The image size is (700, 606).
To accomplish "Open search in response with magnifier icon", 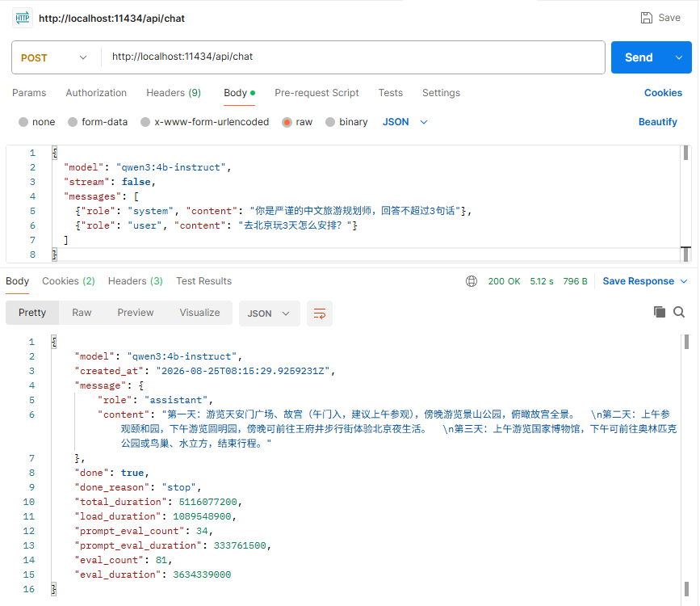I will pos(679,312).
